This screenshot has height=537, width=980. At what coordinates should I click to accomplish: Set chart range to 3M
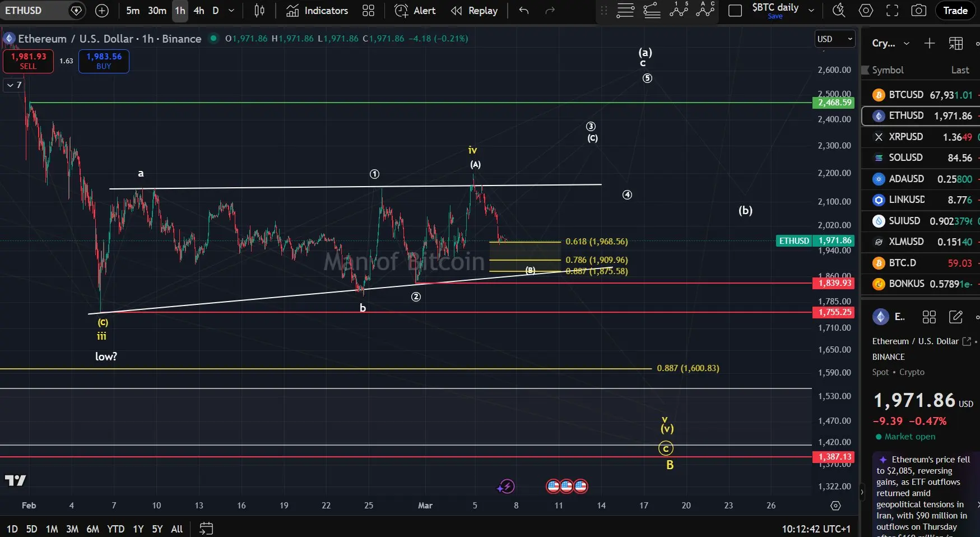click(x=72, y=529)
